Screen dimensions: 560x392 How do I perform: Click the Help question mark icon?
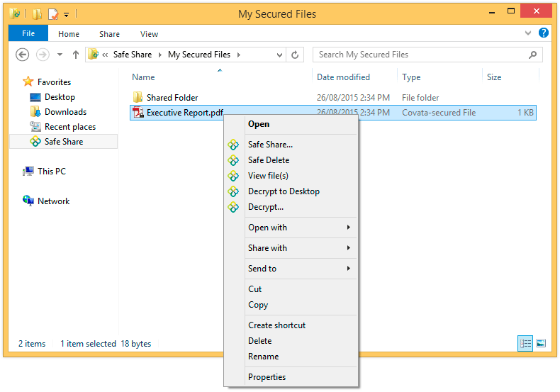[543, 33]
